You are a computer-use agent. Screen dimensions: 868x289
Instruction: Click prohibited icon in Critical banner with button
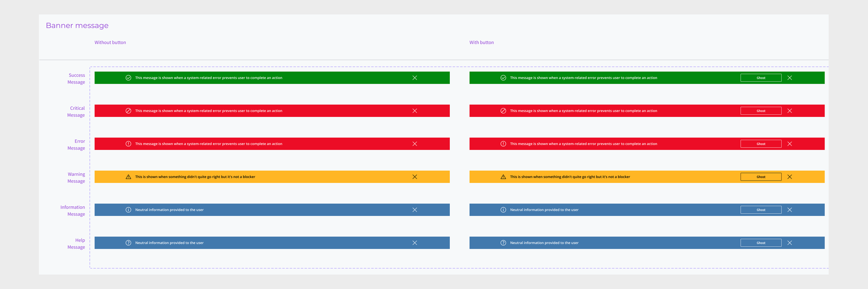[503, 111]
